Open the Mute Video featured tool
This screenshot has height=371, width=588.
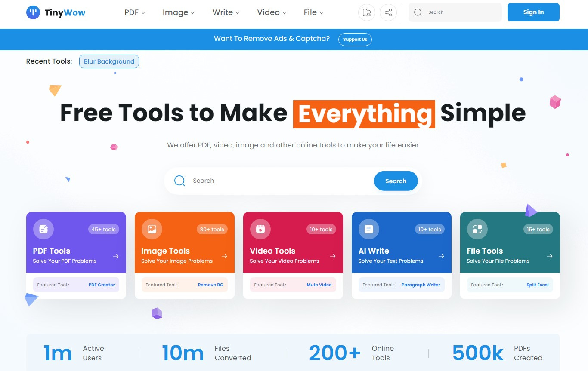[319, 285]
